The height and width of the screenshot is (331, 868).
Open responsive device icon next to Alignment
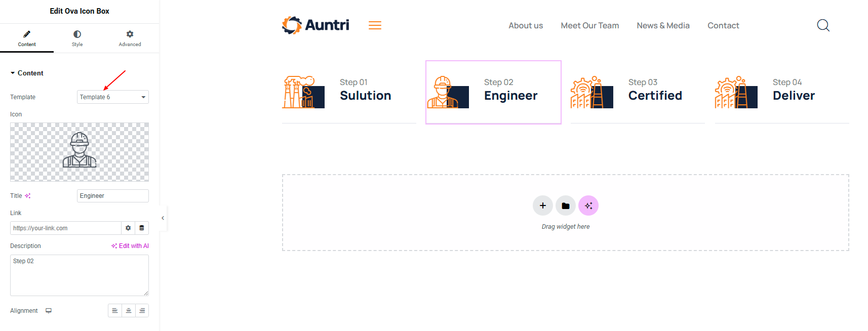pos(49,311)
